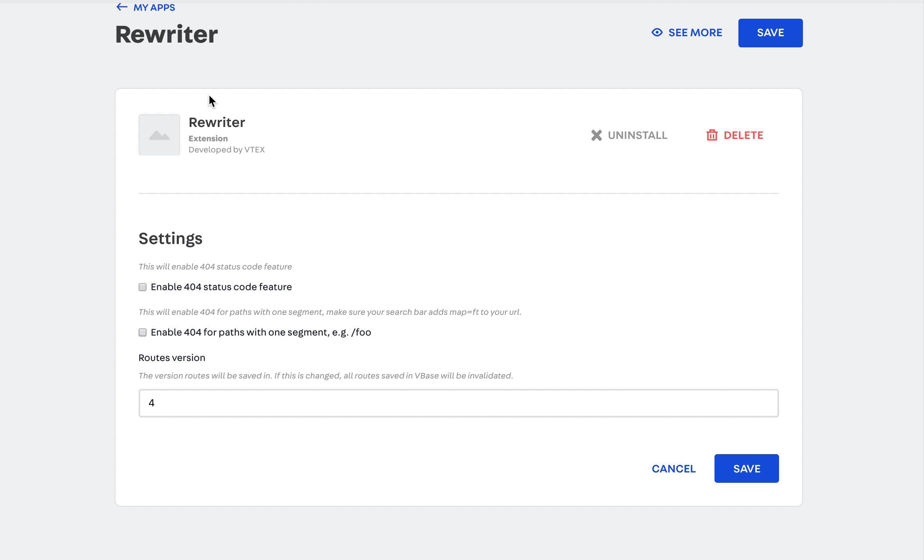Click 'This will enable 404 status code feature' hint
Image resolution: width=924 pixels, height=560 pixels.
tap(215, 267)
